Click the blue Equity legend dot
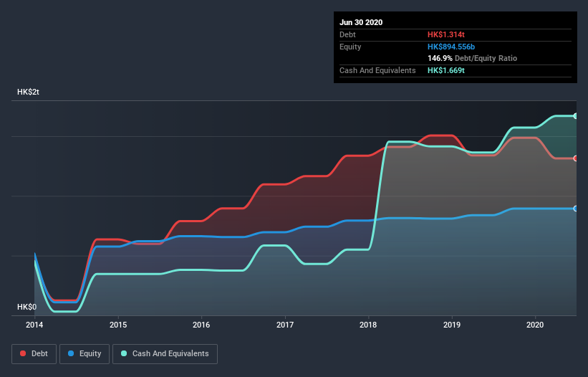Screen dimensions: 588x377 (x=71, y=353)
